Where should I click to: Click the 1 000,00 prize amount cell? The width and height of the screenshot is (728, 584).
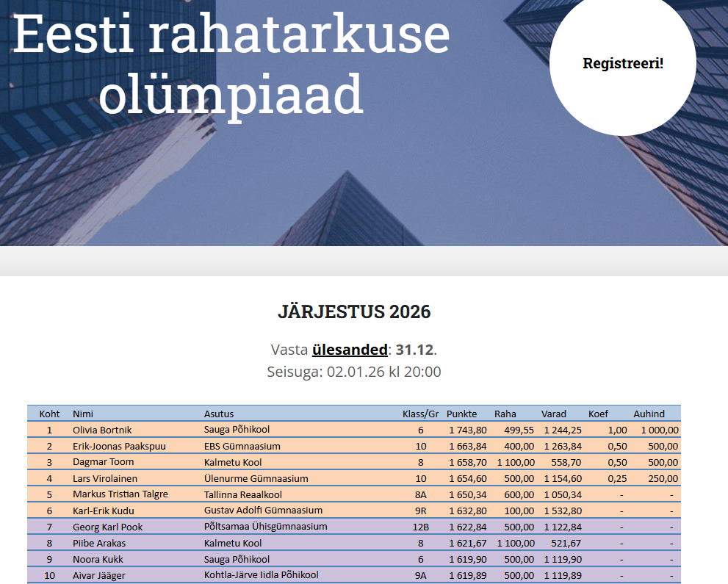pyautogui.click(x=659, y=430)
